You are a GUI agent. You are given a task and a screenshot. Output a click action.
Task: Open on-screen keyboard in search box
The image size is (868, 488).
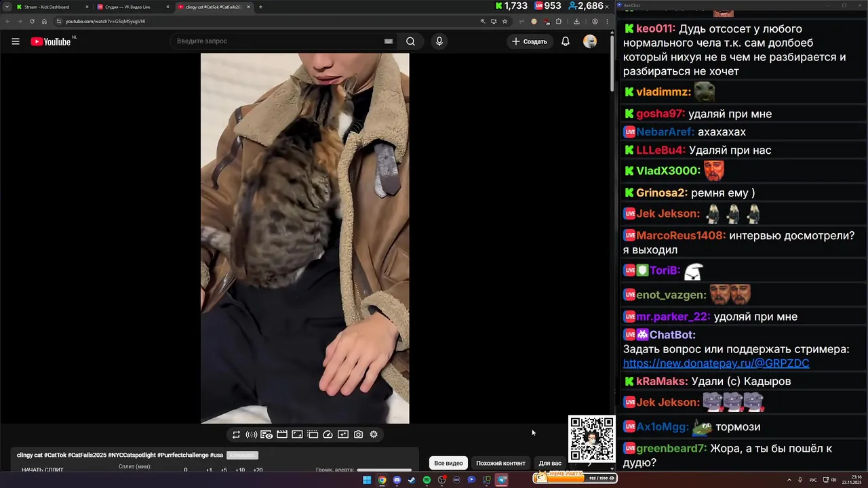point(389,41)
